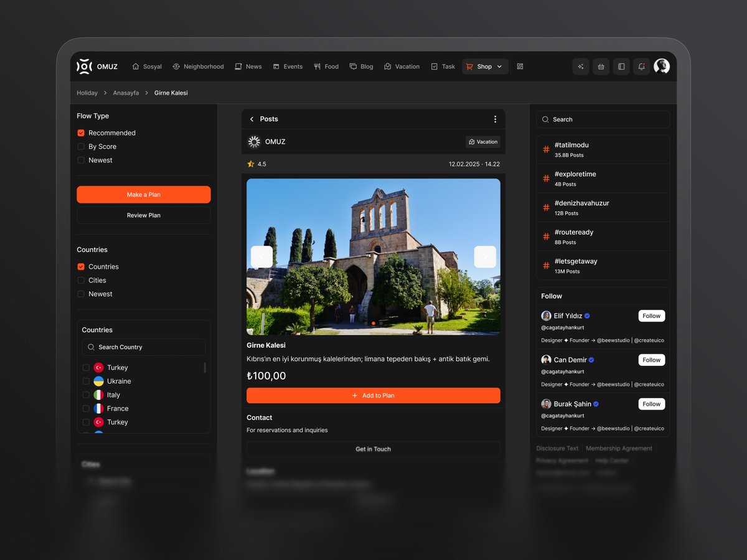Focus the Search Country field
This screenshot has width=747, height=560.
144,347
